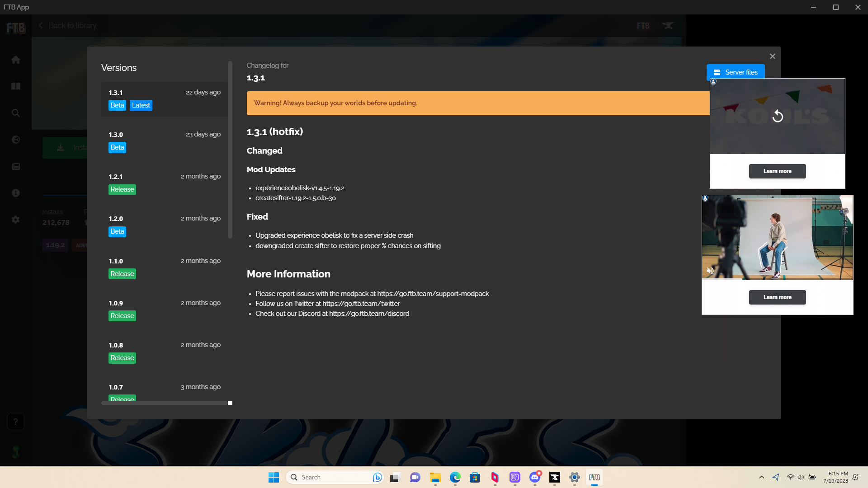Open FTB App Settings via the gear icon

click(x=16, y=220)
